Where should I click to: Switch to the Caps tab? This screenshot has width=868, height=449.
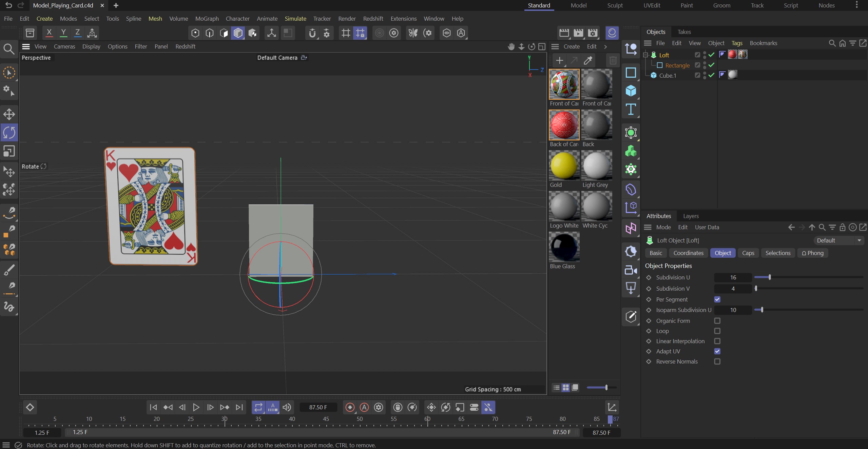click(748, 253)
